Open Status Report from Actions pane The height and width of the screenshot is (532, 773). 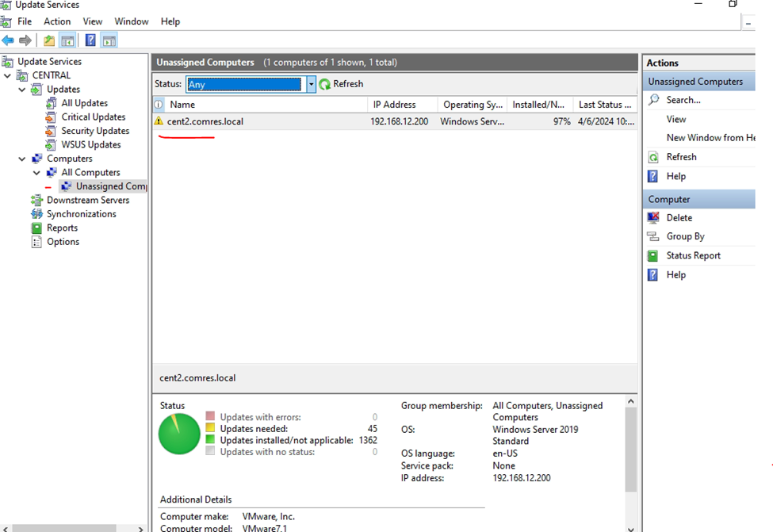[693, 256]
